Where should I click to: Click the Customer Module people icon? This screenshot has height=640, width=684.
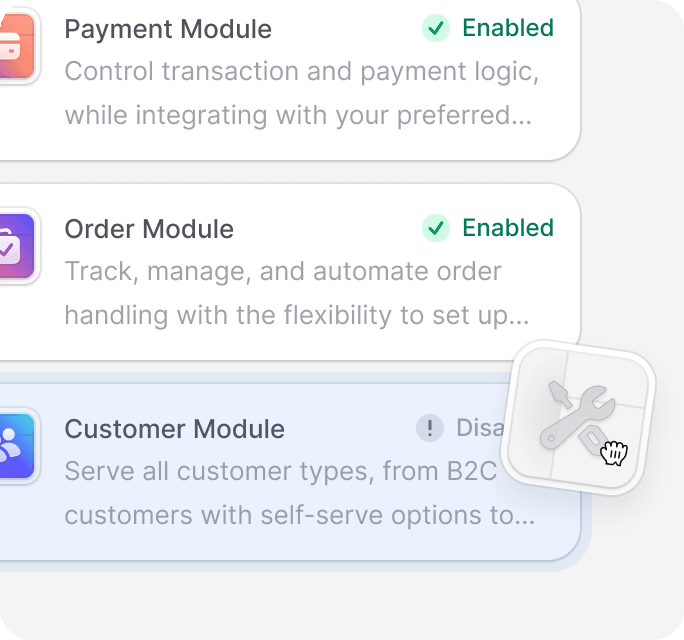(17, 445)
